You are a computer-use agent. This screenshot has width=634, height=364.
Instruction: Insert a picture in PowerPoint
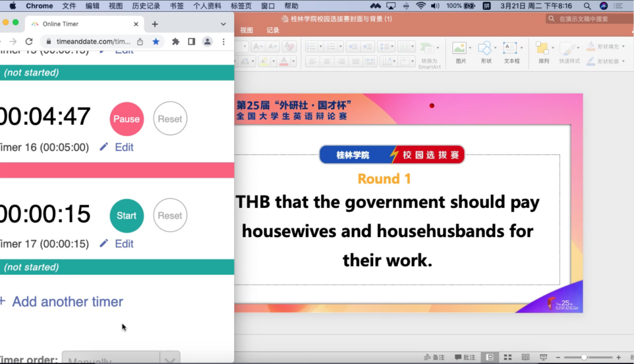(460, 52)
